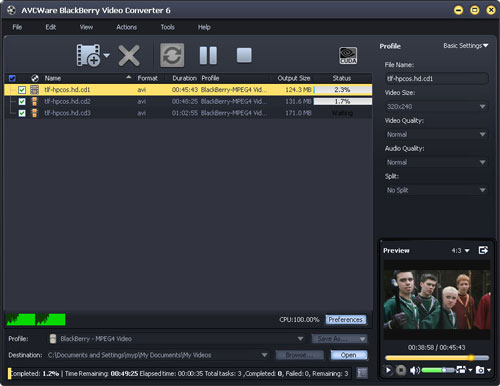Image resolution: width=500 pixels, height=386 pixels.
Task: Open snapshot options arrow beside camera
Action: (488, 370)
